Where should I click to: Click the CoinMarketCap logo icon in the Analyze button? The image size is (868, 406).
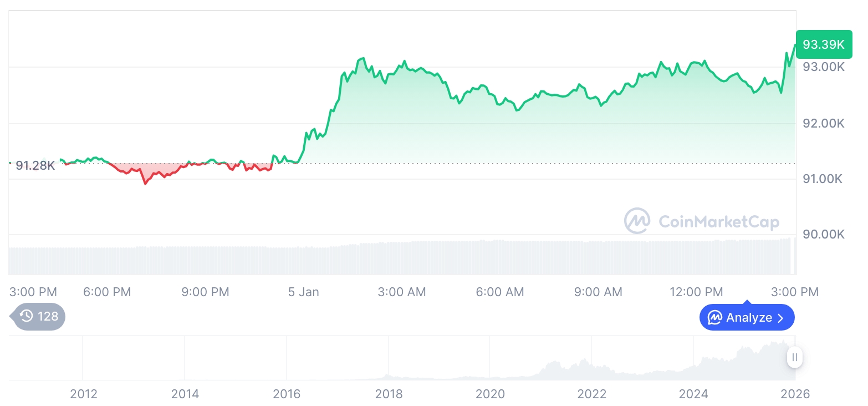715,318
